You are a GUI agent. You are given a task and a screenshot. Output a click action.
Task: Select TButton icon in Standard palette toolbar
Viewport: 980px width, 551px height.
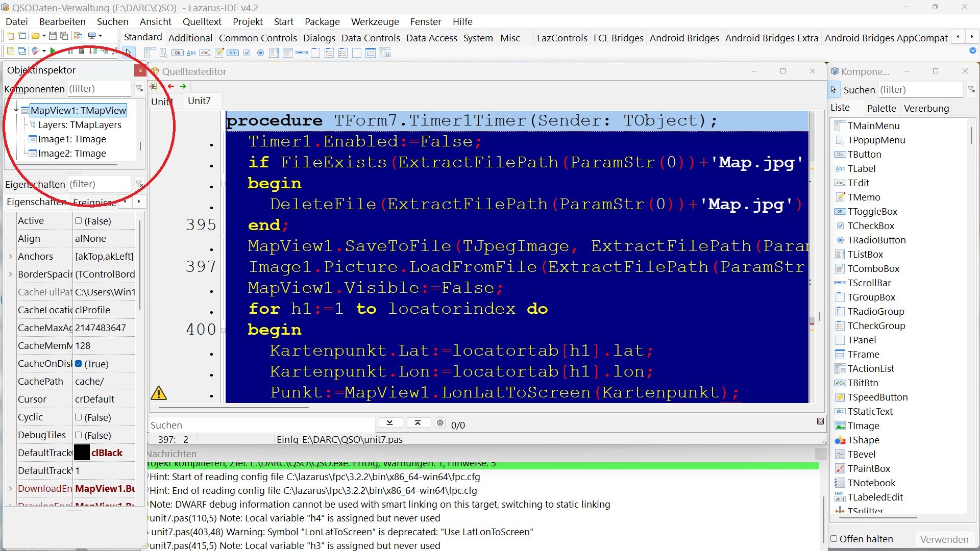177,53
